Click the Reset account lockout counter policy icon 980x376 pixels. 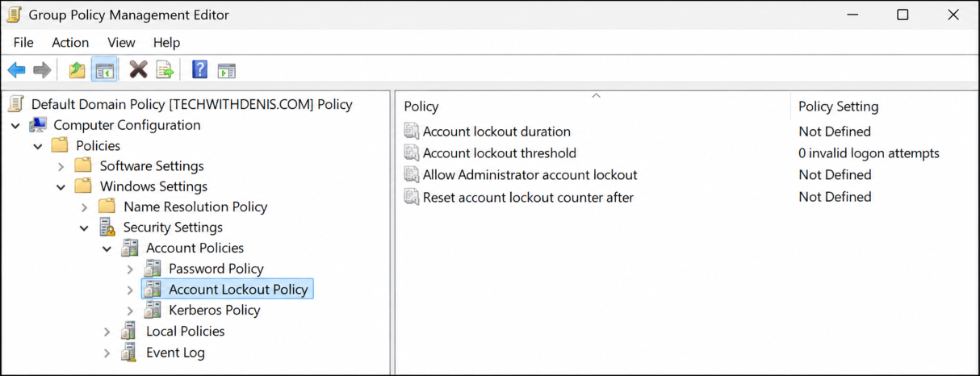point(412,197)
